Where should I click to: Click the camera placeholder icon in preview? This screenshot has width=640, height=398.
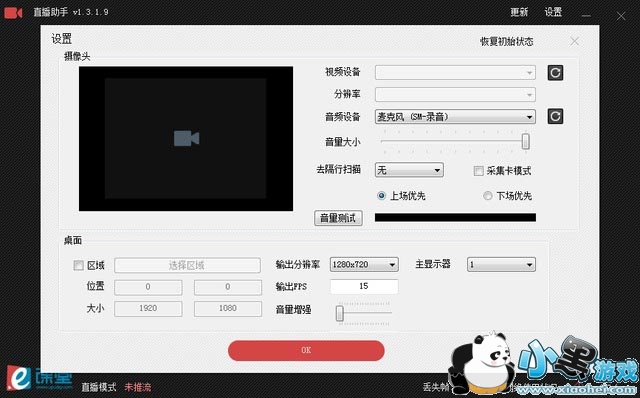pyautogui.click(x=186, y=138)
